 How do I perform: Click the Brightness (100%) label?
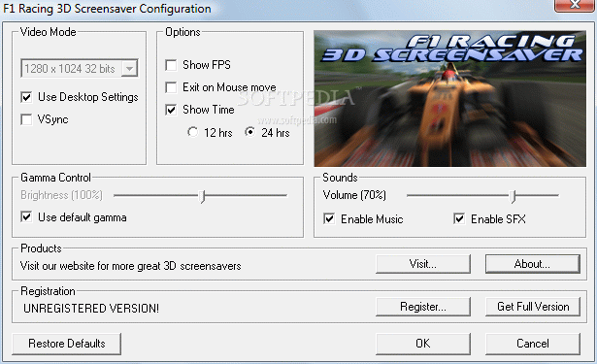point(62,195)
